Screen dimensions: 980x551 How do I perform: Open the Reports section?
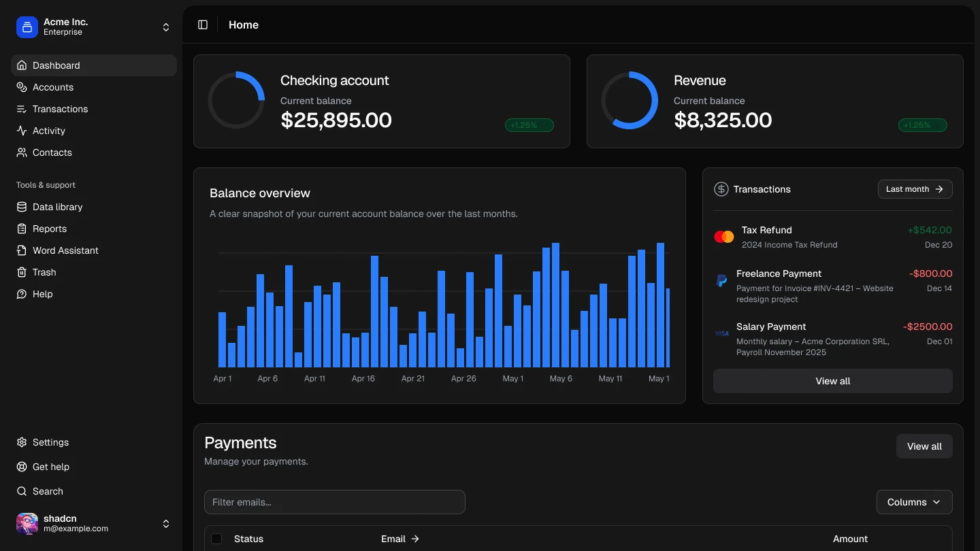[48, 229]
